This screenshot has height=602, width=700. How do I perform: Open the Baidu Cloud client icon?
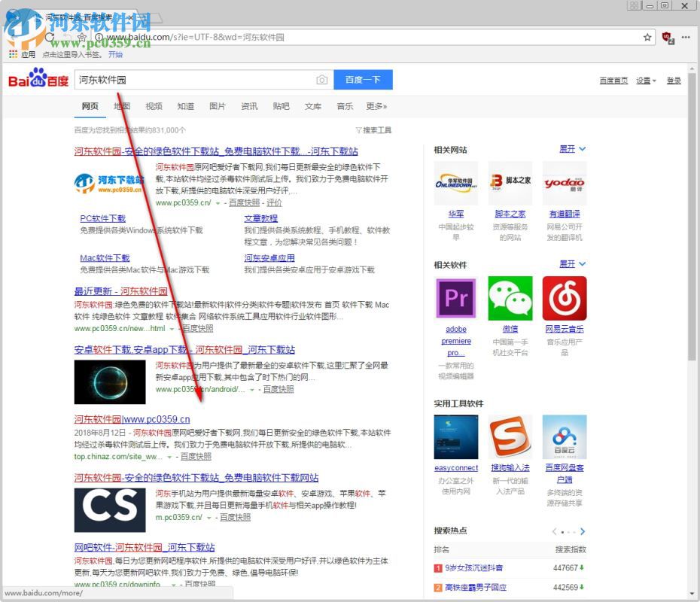point(565,437)
